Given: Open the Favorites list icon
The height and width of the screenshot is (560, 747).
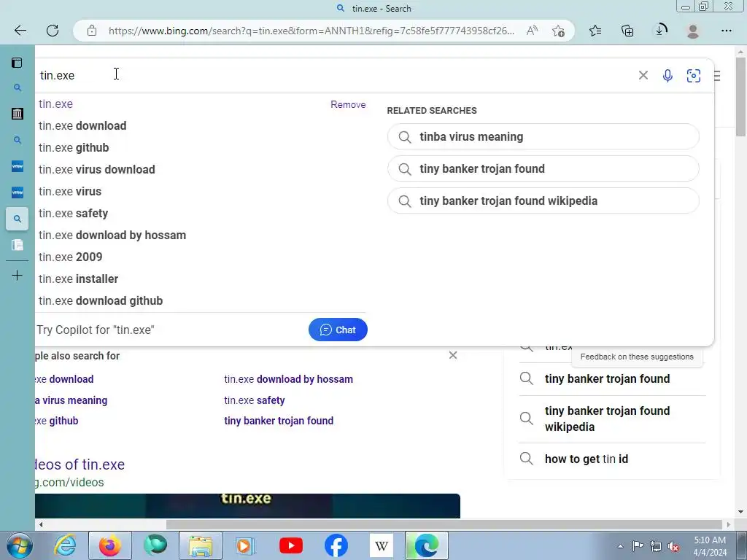Looking at the screenshot, I should click(595, 31).
